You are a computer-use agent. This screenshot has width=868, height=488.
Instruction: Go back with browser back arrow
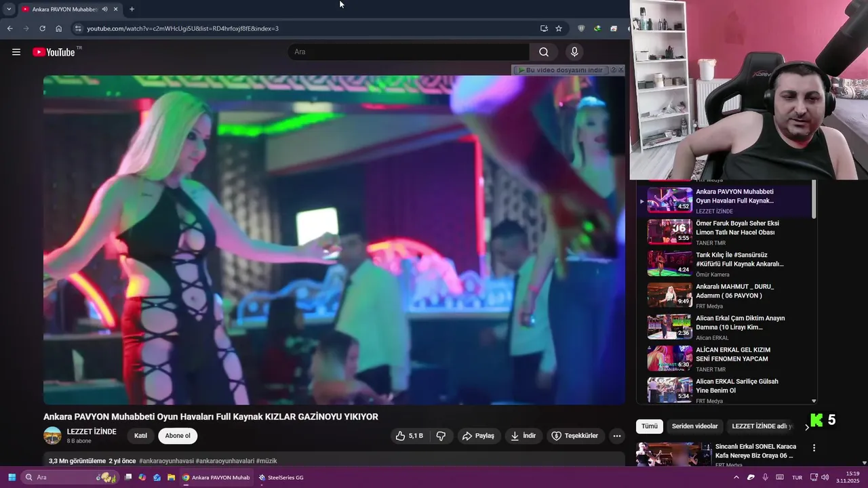point(9,28)
